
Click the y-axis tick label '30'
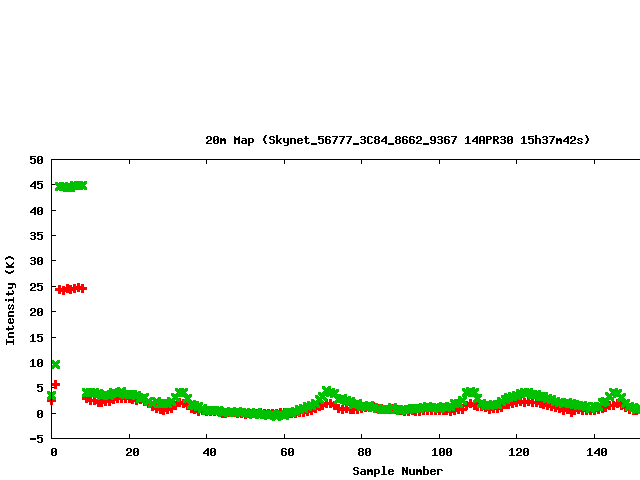click(36, 261)
